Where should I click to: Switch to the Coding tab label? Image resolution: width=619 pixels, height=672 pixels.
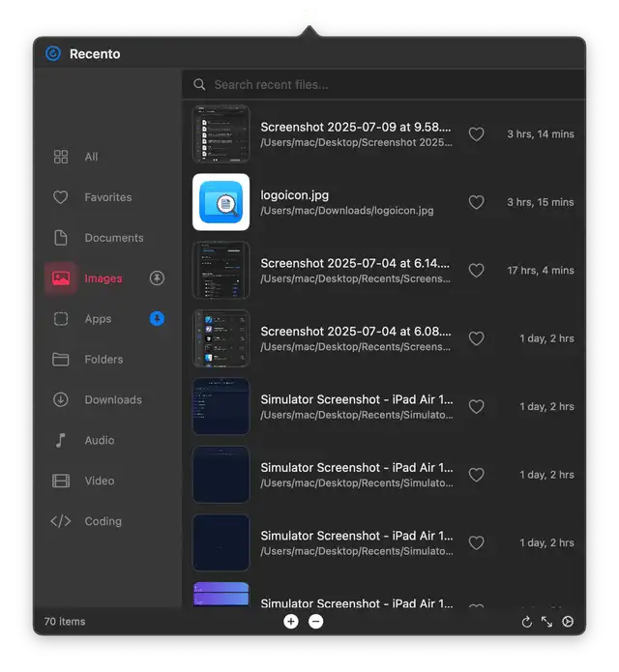[x=103, y=521]
